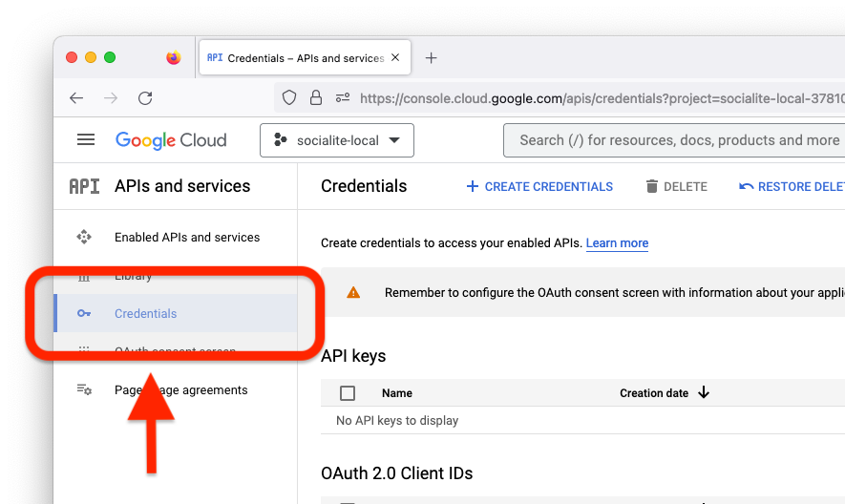Click the Name column header
Image resolution: width=845 pixels, height=504 pixels.
(397, 393)
